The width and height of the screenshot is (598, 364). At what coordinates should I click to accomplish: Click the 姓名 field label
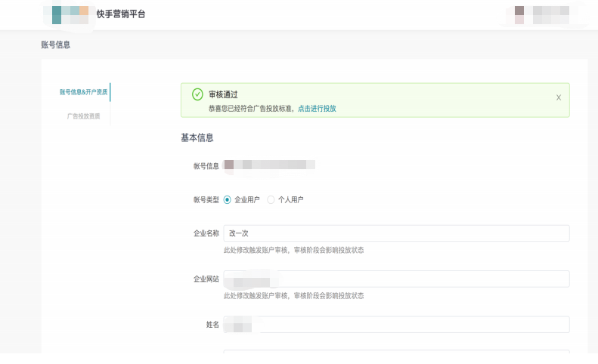point(212,325)
